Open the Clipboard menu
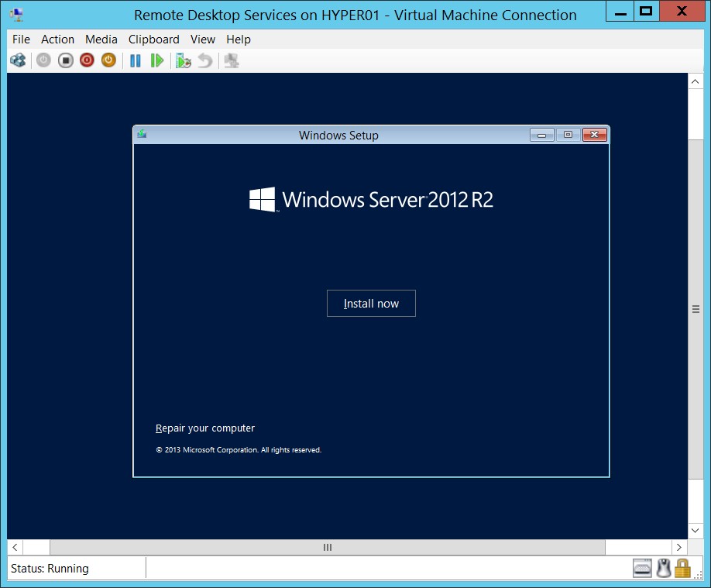 pyautogui.click(x=153, y=40)
